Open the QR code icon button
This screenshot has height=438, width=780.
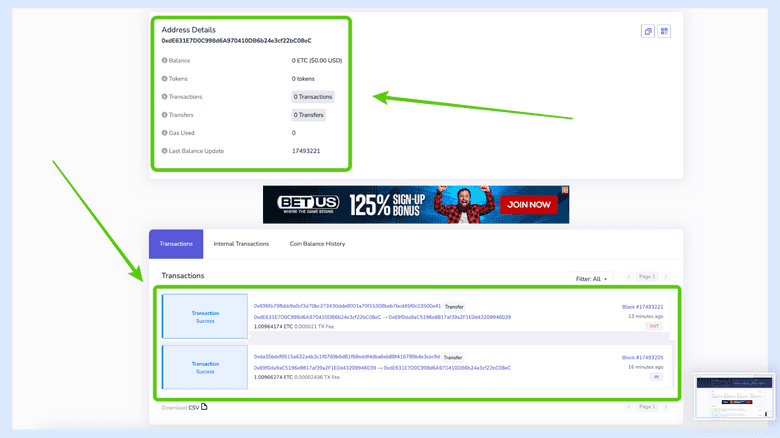tap(664, 31)
